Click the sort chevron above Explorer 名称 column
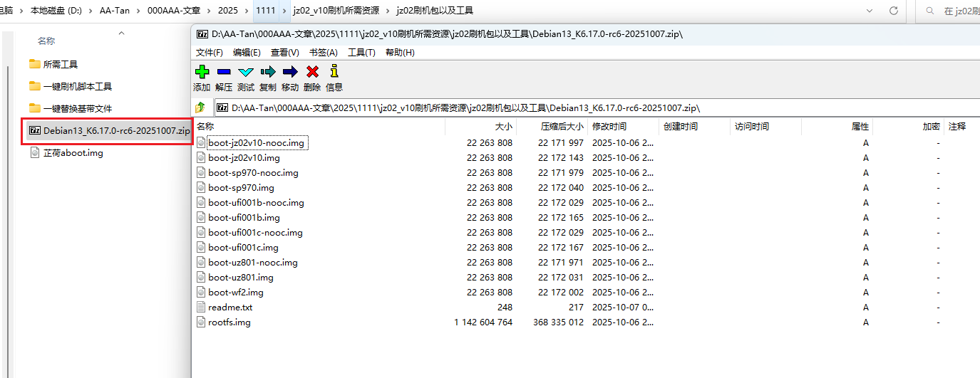The image size is (980, 378). coord(121,33)
